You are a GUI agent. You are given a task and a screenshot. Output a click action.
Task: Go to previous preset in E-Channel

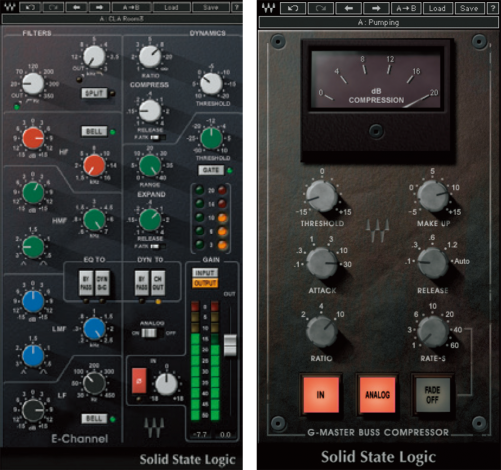76,7
